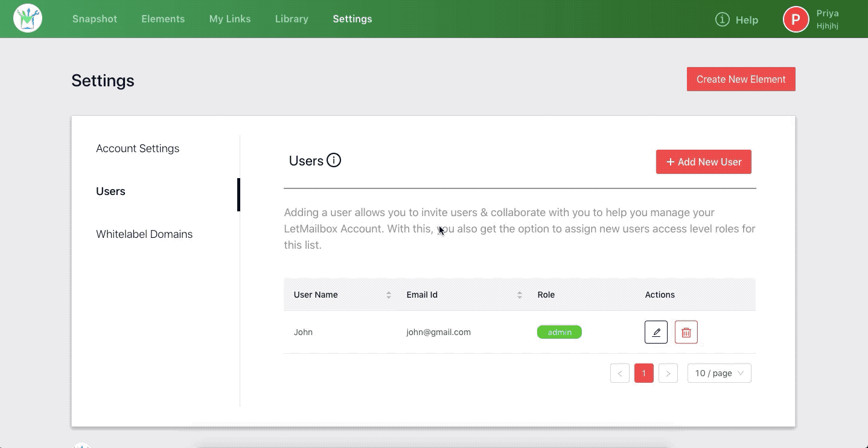Open the Library section
The width and height of the screenshot is (868, 448).
[292, 19]
